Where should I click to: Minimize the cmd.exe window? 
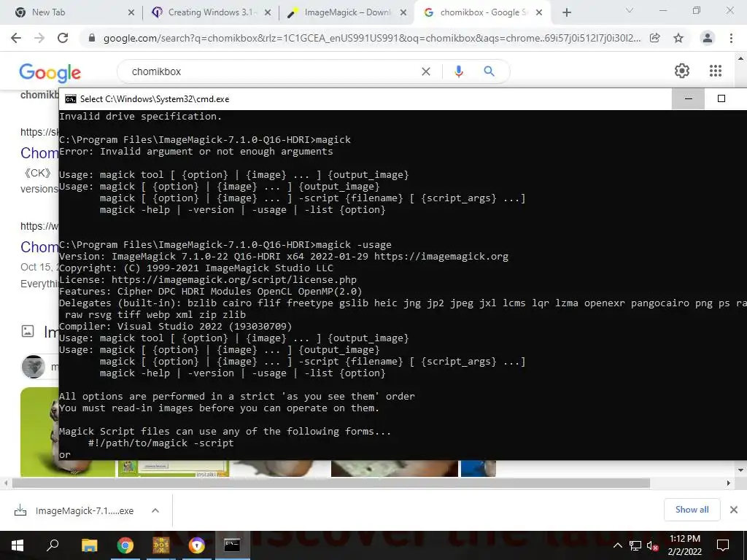(688, 98)
